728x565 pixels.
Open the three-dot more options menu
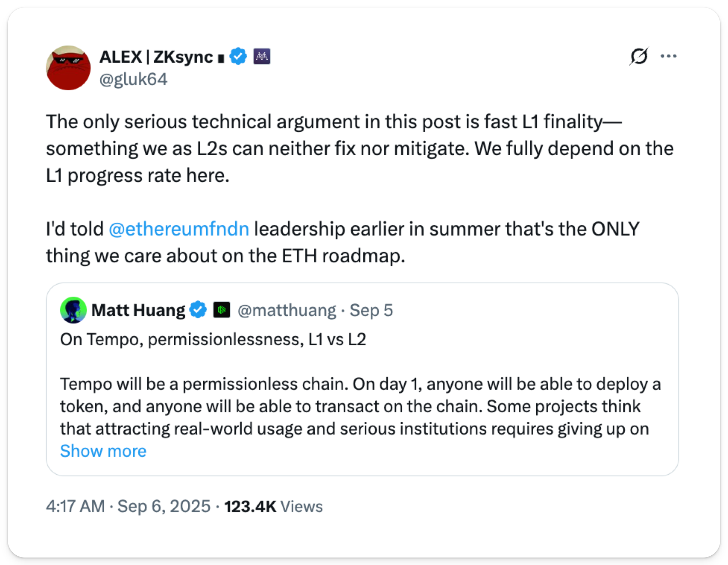click(668, 56)
